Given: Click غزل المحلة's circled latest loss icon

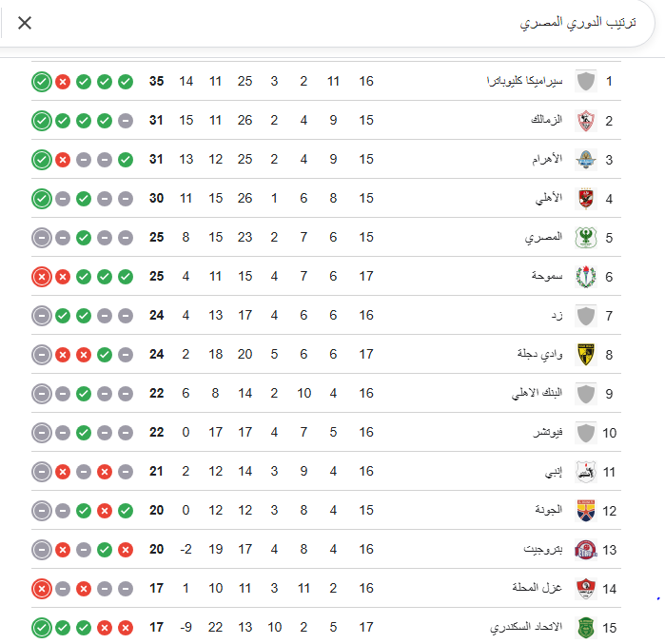Looking at the screenshot, I should click(41, 589).
